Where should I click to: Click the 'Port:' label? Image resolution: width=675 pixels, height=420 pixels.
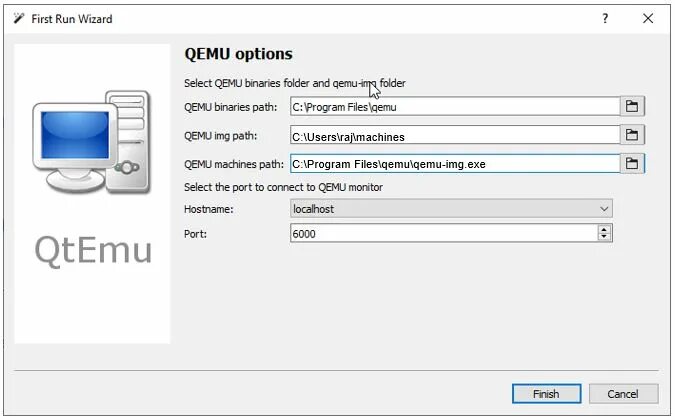[195, 234]
